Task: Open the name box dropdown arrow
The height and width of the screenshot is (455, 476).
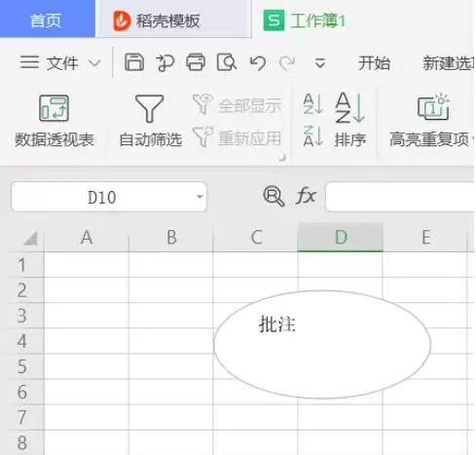Action: (x=200, y=197)
